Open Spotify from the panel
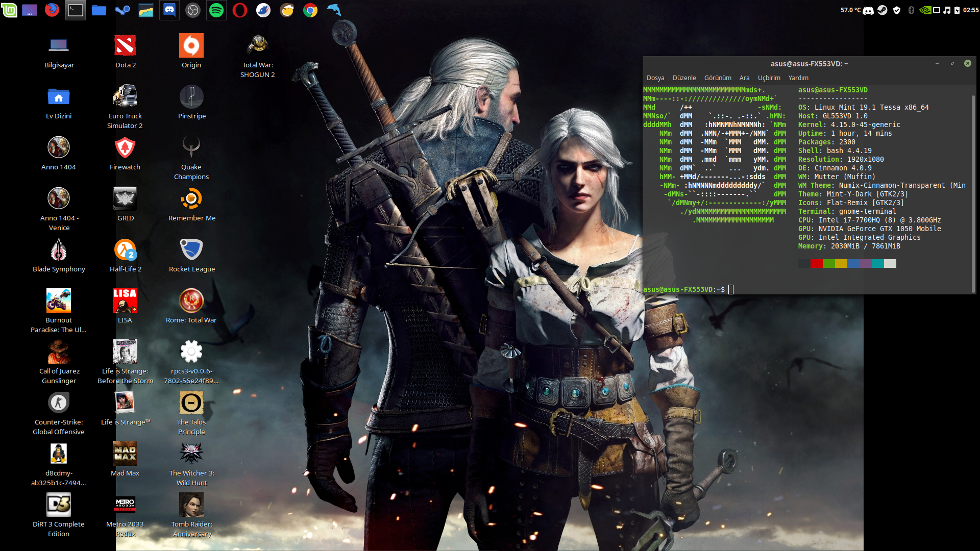This screenshot has height=551, width=980. pos(216,10)
